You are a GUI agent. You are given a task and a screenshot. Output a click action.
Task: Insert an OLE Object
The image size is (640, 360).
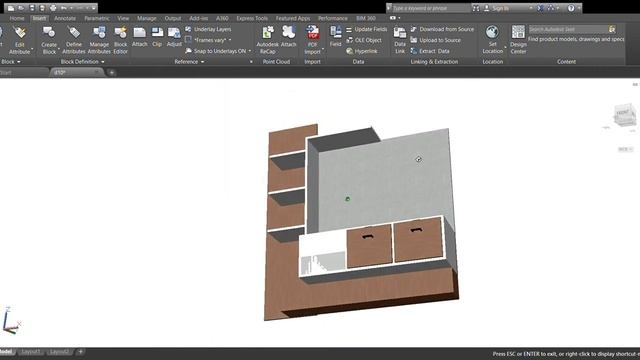click(364, 40)
